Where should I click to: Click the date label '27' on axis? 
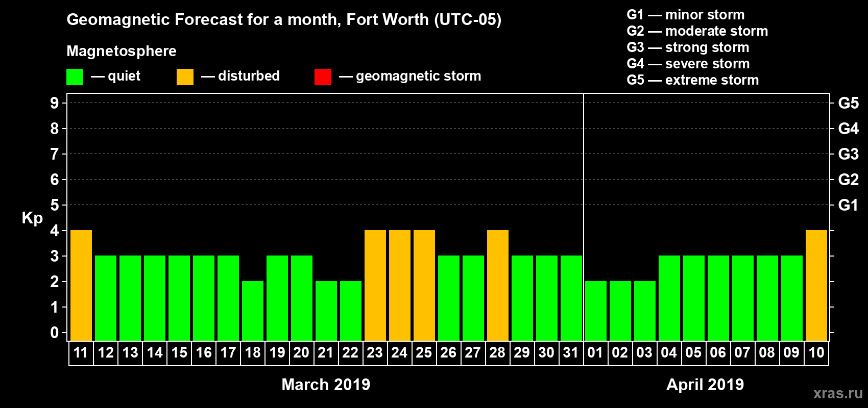pos(473,352)
